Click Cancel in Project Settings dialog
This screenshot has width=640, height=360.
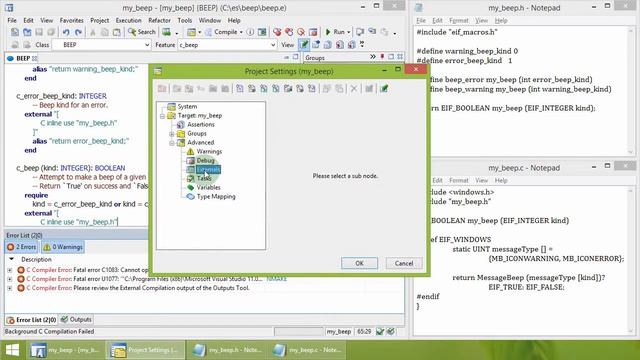(404, 263)
